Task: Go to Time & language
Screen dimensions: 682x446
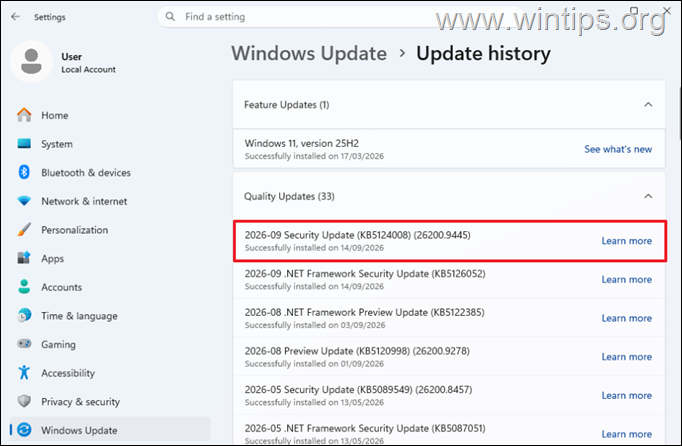Action: [110, 316]
